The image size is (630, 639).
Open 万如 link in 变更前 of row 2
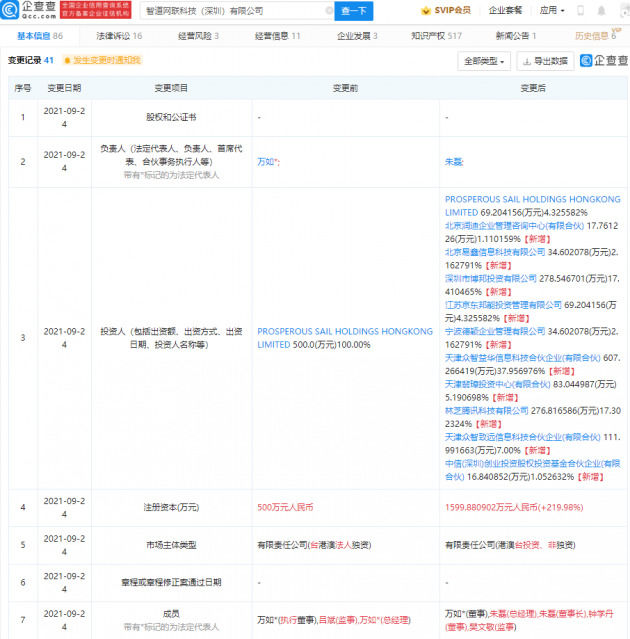point(268,162)
